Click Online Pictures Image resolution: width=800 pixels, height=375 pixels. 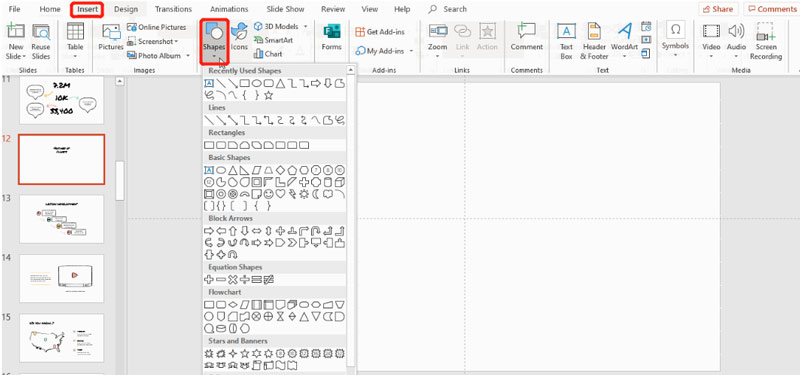tap(157, 27)
